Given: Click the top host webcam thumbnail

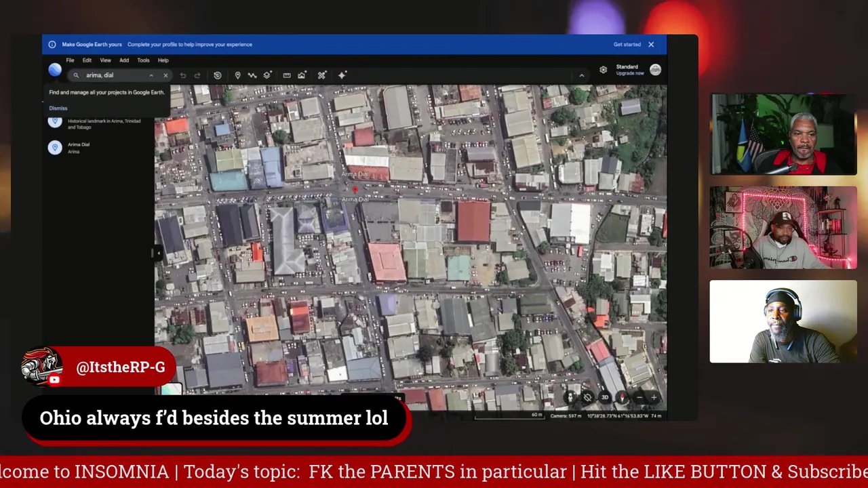Looking at the screenshot, I should tap(783, 134).
